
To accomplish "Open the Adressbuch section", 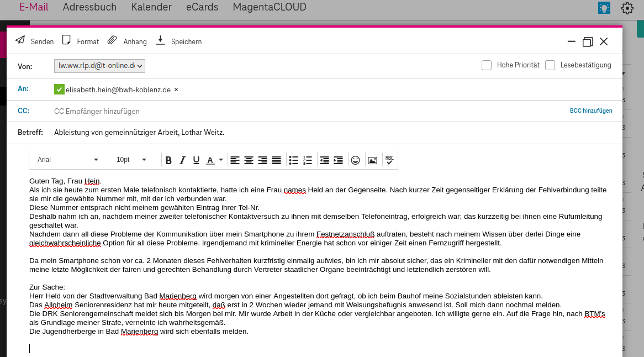I will [89, 7].
